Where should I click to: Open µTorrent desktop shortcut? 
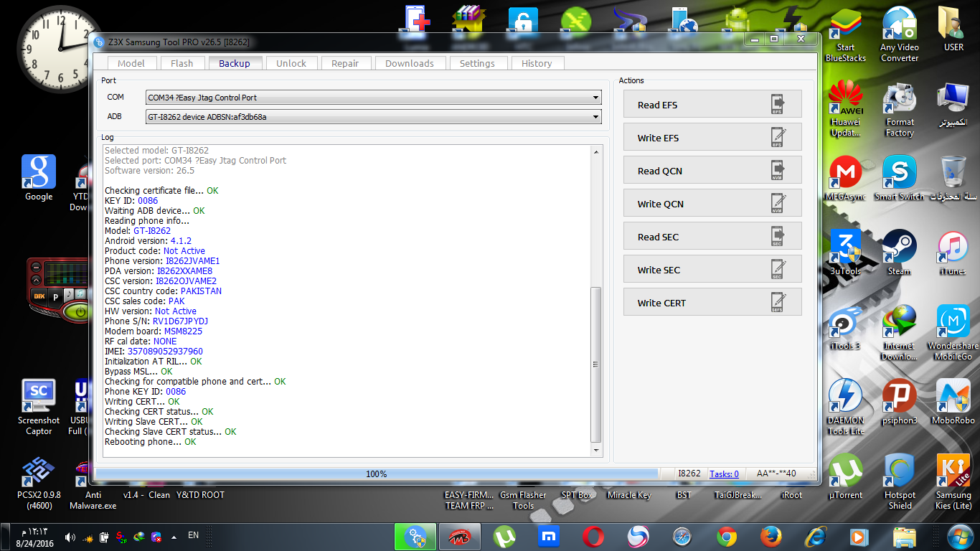pyautogui.click(x=845, y=477)
